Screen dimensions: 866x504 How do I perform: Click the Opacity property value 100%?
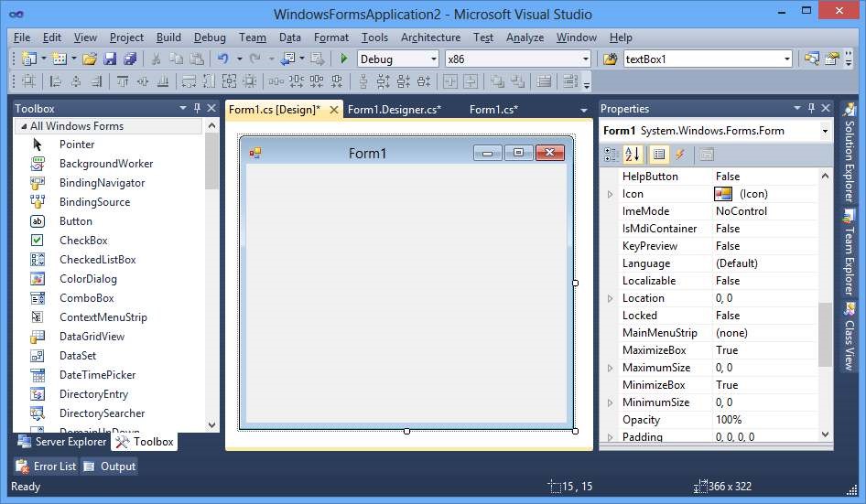(x=729, y=420)
